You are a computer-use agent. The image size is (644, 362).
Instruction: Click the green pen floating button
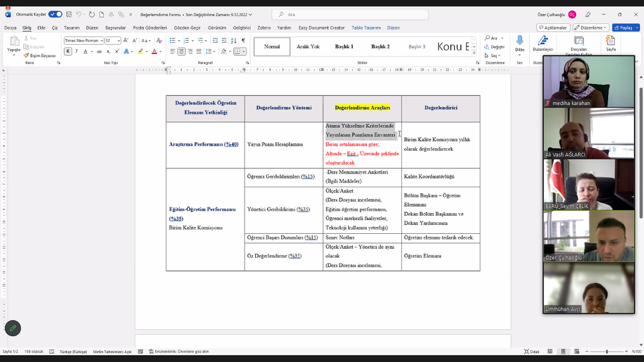pyautogui.click(x=13, y=328)
